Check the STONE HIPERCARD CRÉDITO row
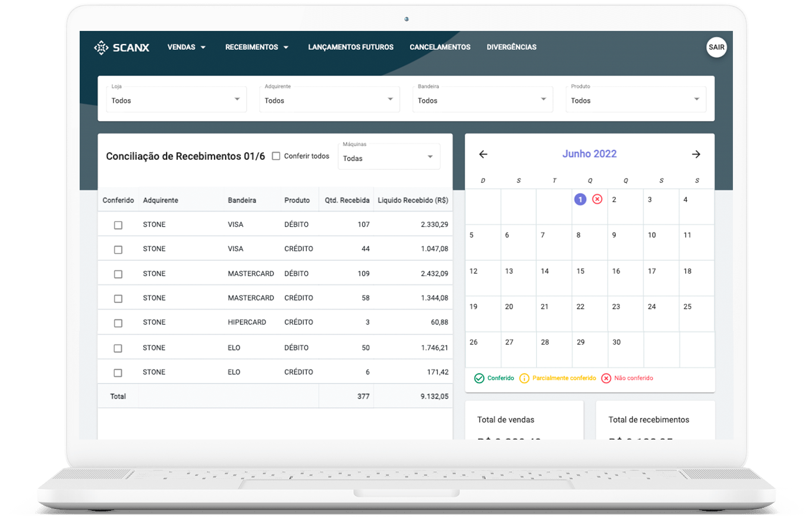This screenshot has height=531, width=812. point(118,323)
